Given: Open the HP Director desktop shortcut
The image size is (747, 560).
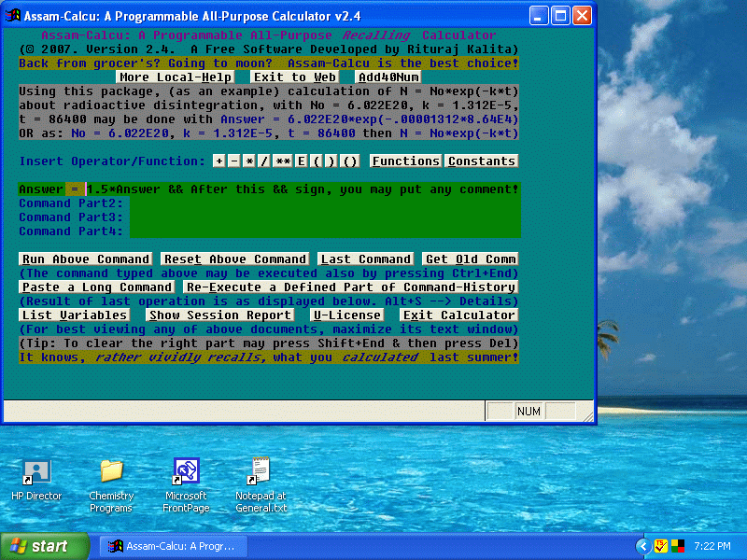Looking at the screenshot, I should (x=36, y=472).
